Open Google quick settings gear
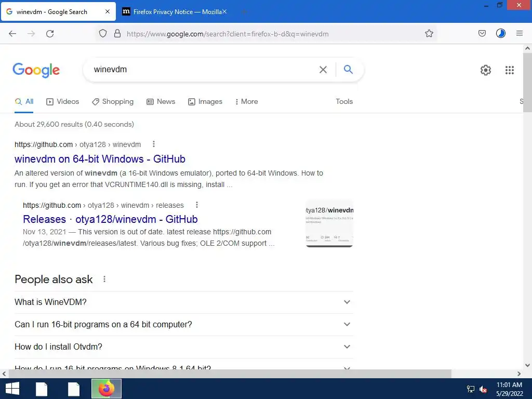The width and height of the screenshot is (532, 399). tap(486, 70)
